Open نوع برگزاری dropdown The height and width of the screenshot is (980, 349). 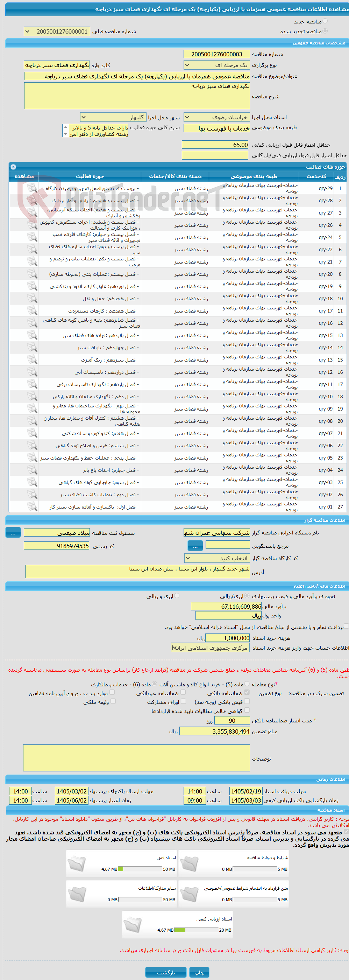[x=217, y=65]
